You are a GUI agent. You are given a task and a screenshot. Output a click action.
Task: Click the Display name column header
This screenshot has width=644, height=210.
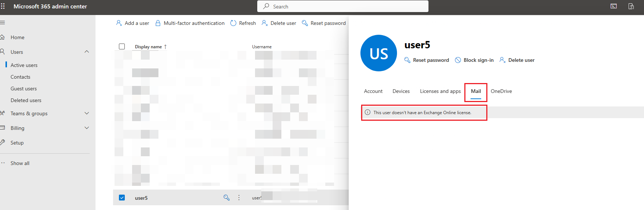[148, 47]
